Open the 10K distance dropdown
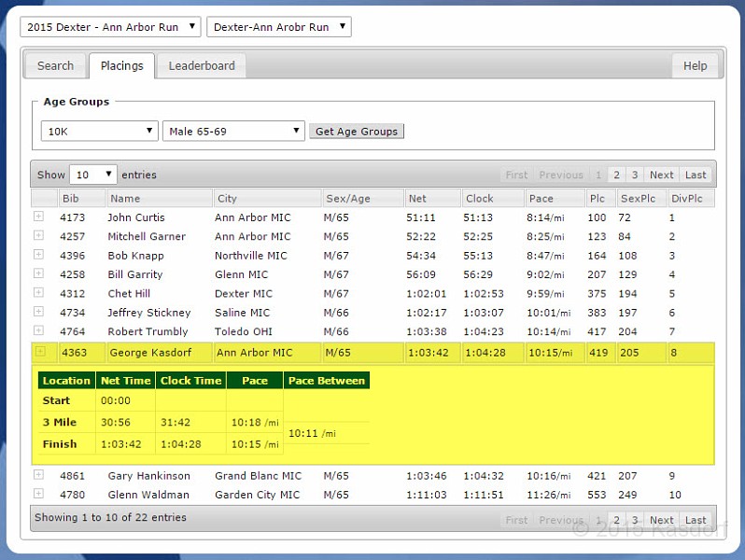 tap(100, 132)
